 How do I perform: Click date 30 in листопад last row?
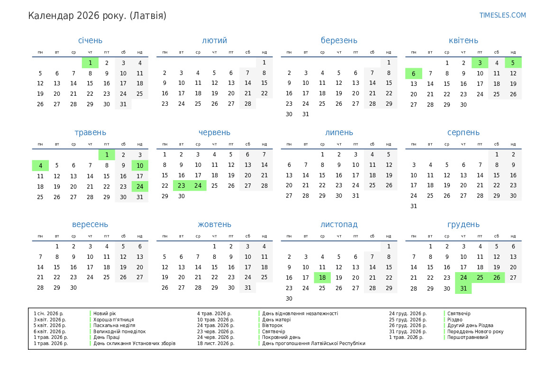[289, 299]
